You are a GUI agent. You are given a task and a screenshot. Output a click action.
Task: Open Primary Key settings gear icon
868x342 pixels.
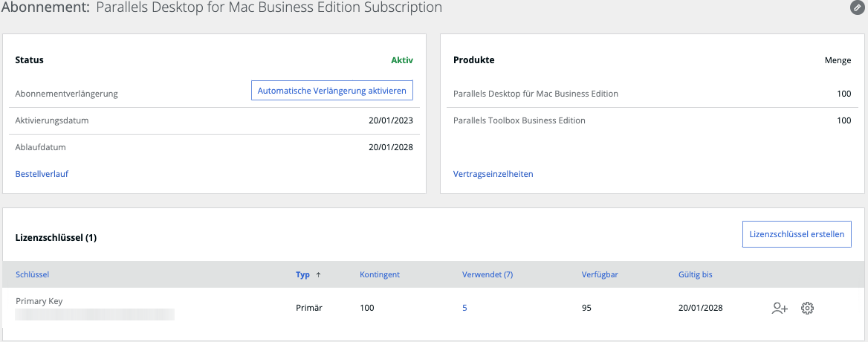[x=807, y=309]
